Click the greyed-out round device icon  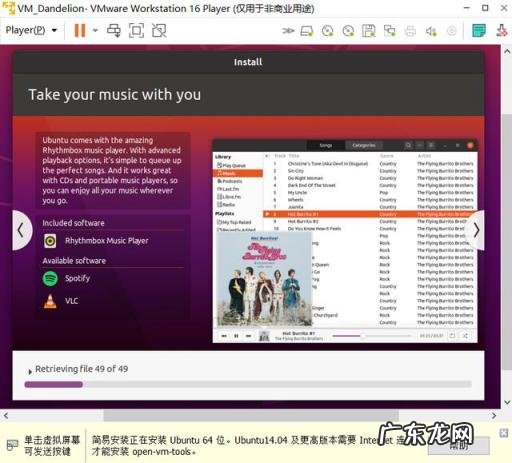tap(452, 31)
